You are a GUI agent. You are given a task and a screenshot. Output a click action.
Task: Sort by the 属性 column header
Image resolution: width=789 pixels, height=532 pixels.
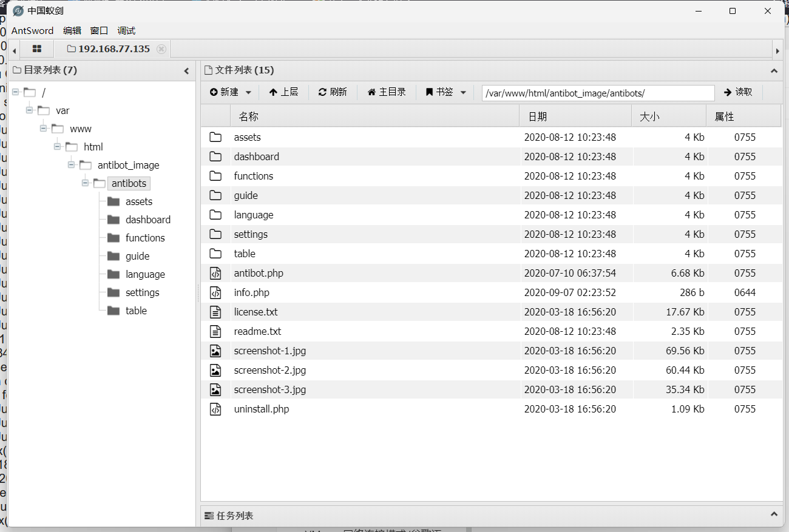(x=743, y=116)
